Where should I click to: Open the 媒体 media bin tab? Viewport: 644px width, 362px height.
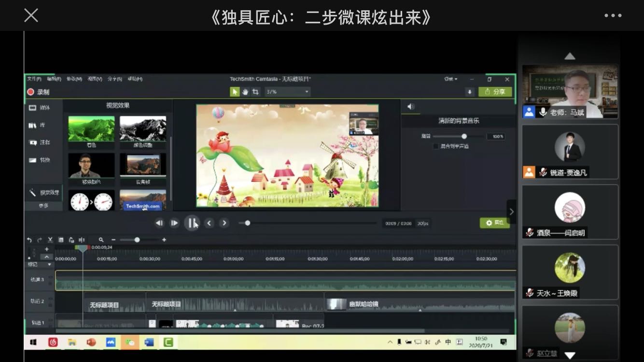pos(40,108)
